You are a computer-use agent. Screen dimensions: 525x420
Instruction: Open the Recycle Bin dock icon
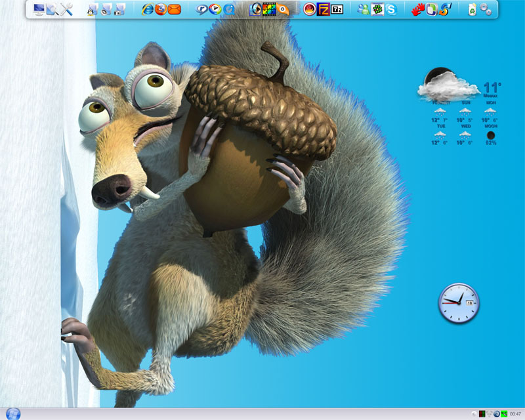coord(472,9)
